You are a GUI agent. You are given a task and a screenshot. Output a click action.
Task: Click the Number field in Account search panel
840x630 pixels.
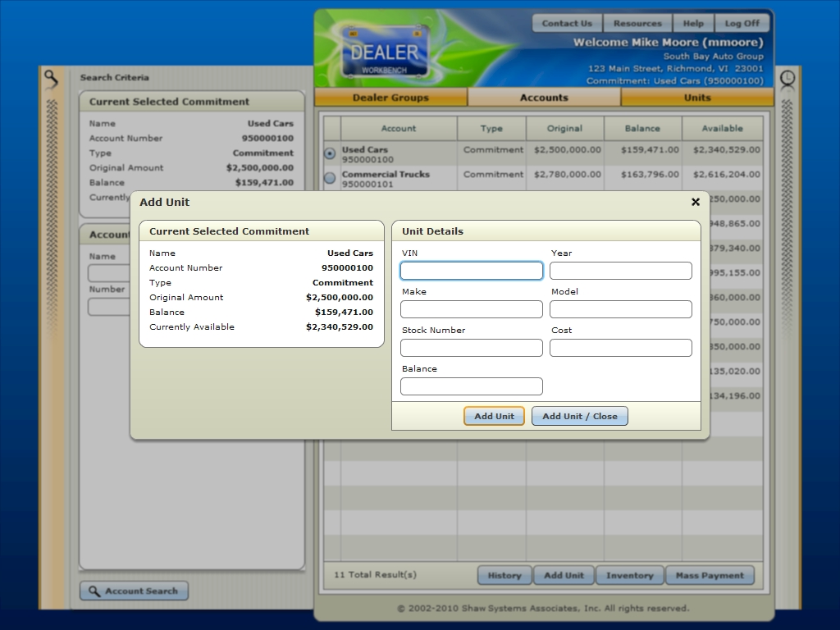[109, 307]
